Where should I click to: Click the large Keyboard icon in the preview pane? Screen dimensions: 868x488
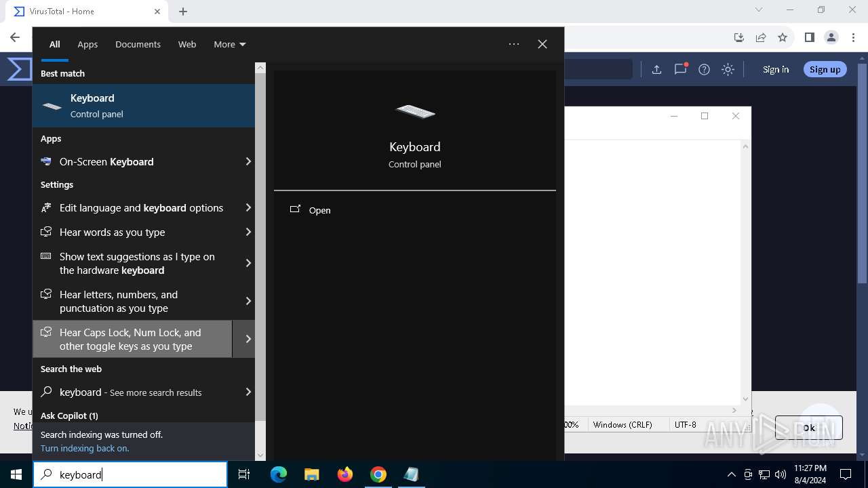pyautogui.click(x=415, y=111)
